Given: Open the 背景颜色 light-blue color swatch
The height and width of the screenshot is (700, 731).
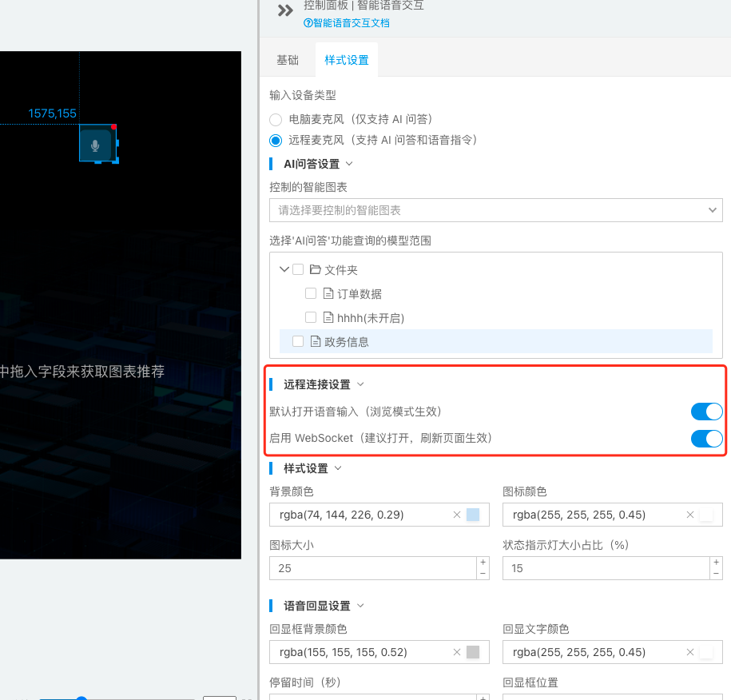Looking at the screenshot, I should 473,515.
